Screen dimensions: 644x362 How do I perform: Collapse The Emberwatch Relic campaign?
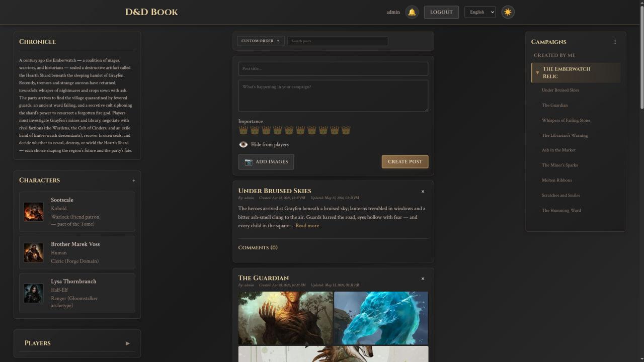click(x=537, y=73)
